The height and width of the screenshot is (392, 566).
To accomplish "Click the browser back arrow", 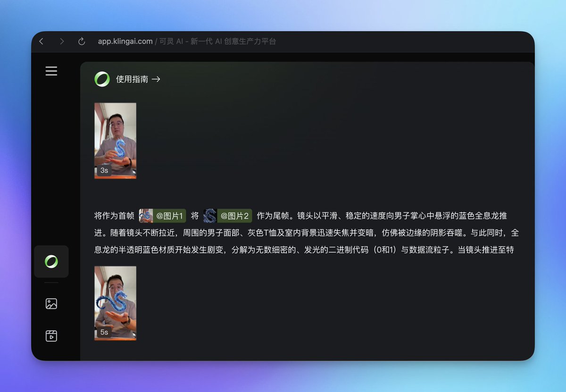I will click(41, 41).
